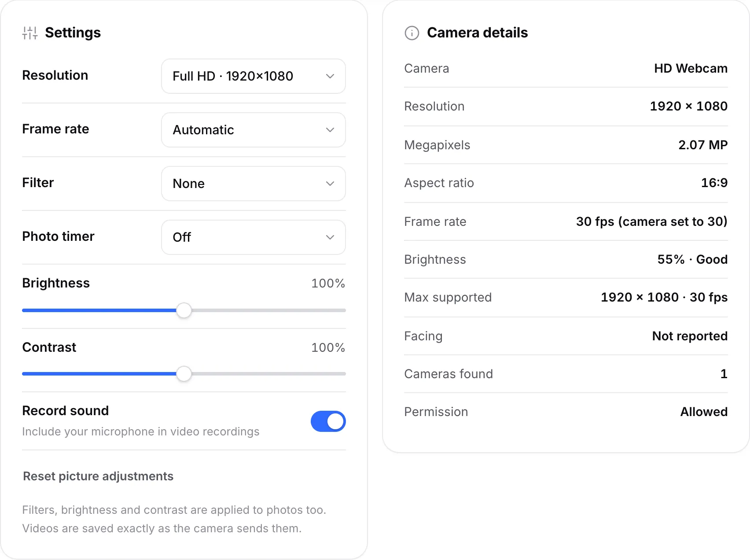Viewport: 750px width, 560px height.
Task: Expand the Filter dropdown showing None
Action: [x=254, y=184]
